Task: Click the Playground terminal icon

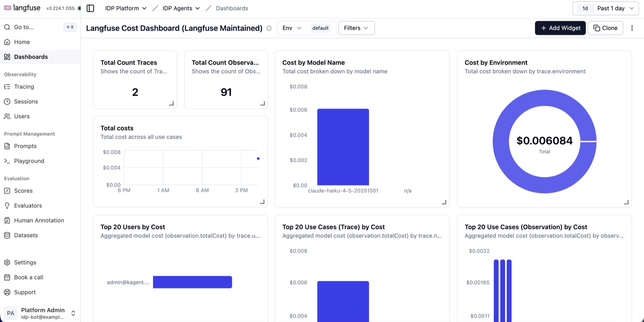Action: coord(7,161)
